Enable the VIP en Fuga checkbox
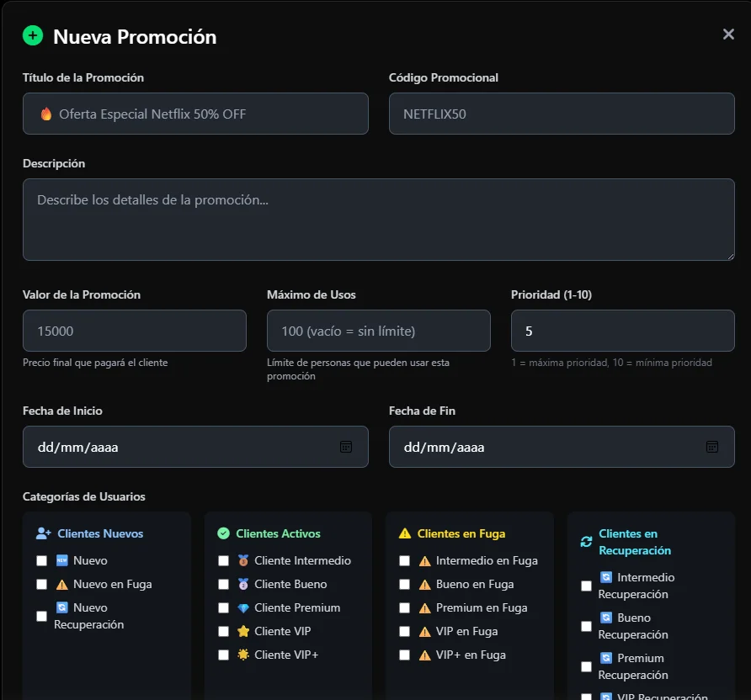 [x=405, y=632]
